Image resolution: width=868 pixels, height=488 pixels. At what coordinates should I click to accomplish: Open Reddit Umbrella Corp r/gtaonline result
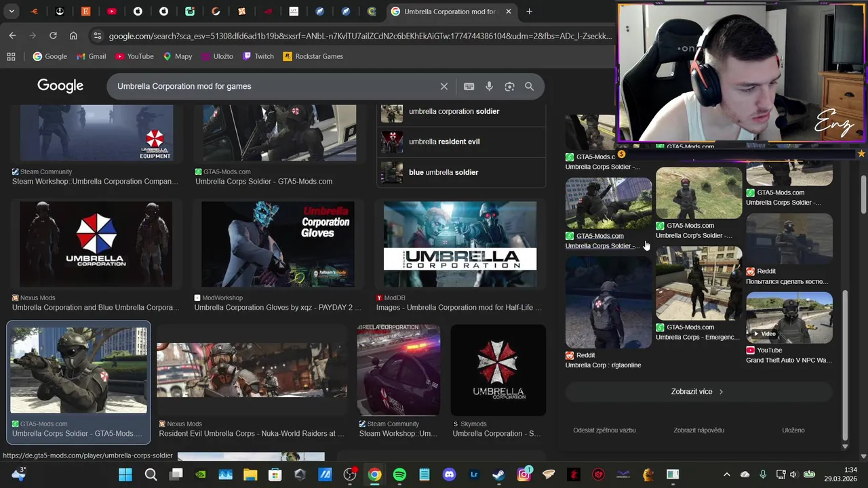[608, 302]
